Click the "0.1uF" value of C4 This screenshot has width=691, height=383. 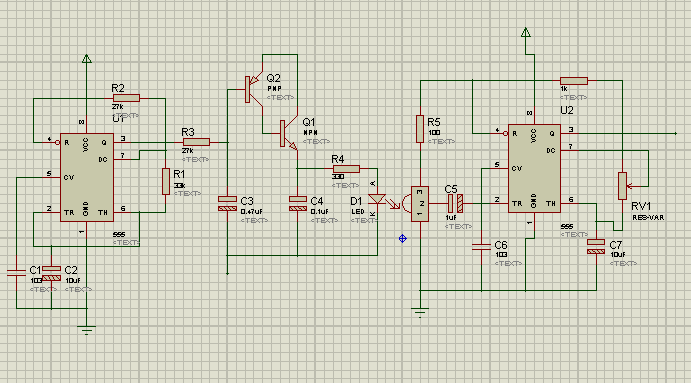[319, 212]
